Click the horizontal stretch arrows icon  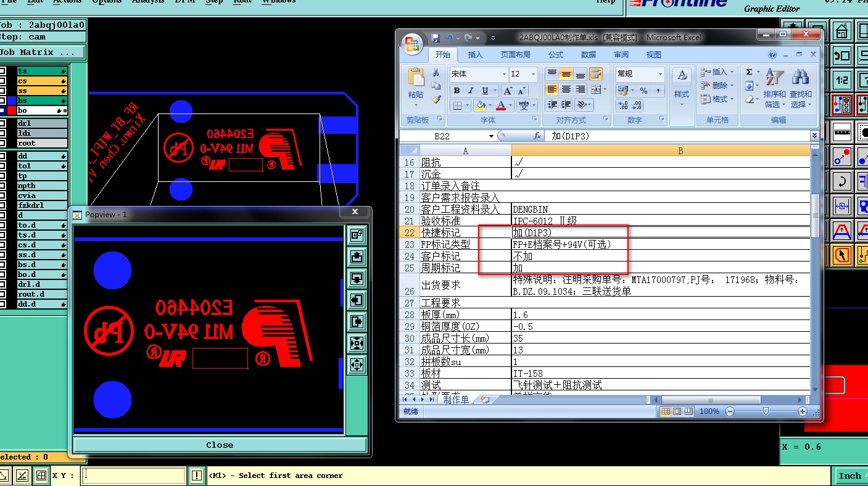[x=842, y=205]
